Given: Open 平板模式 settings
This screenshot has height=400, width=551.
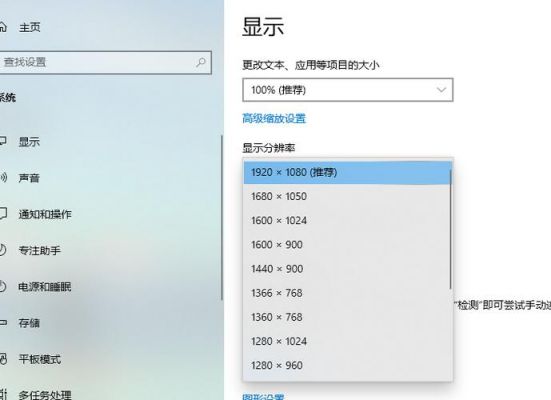Looking at the screenshot, I should click(40, 359).
